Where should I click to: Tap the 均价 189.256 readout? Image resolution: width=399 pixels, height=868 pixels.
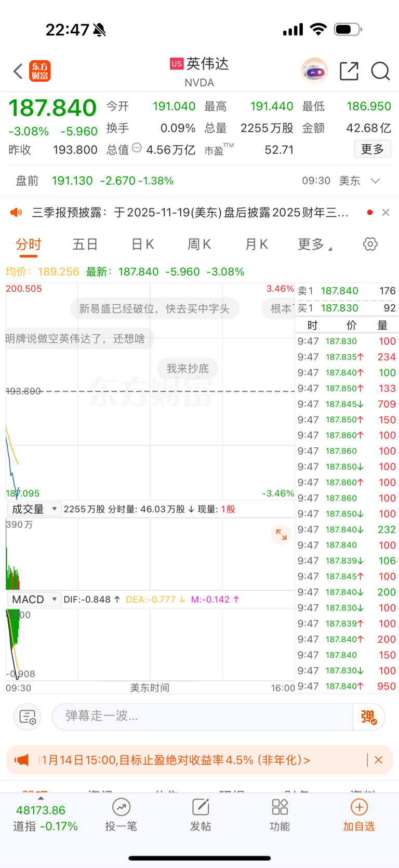pos(43,271)
